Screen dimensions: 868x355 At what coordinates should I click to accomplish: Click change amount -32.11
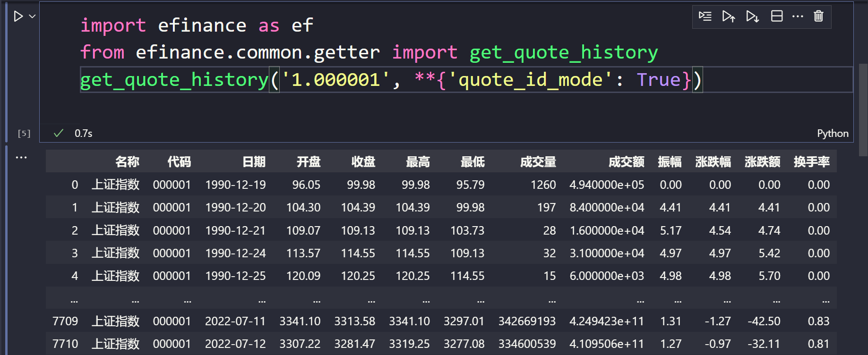pos(764,344)
